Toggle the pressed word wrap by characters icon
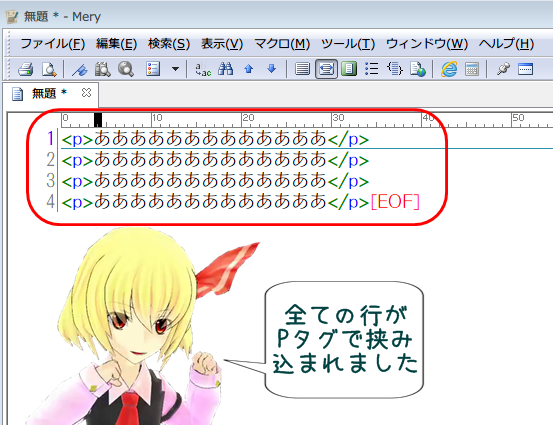 [x=326, y=69]
